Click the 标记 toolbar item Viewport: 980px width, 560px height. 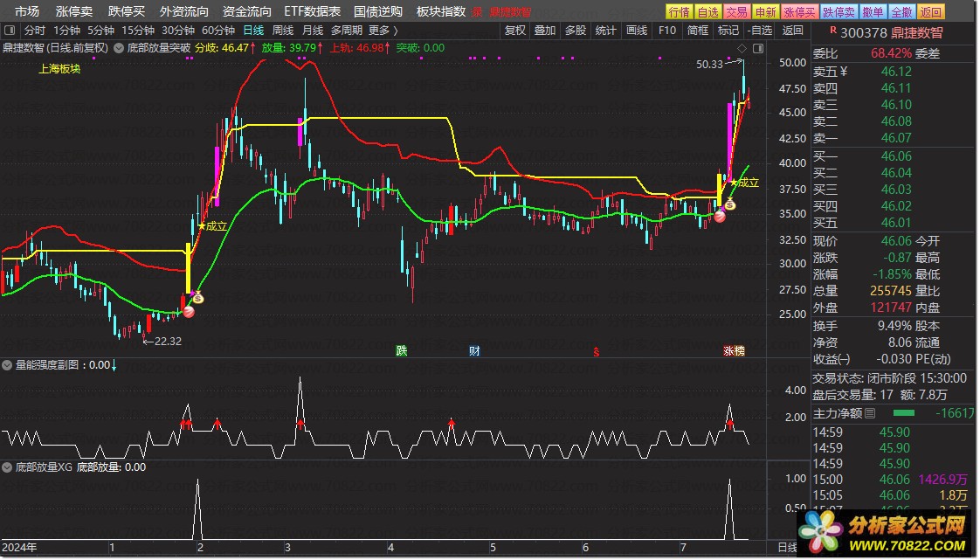tap(728, 30)
